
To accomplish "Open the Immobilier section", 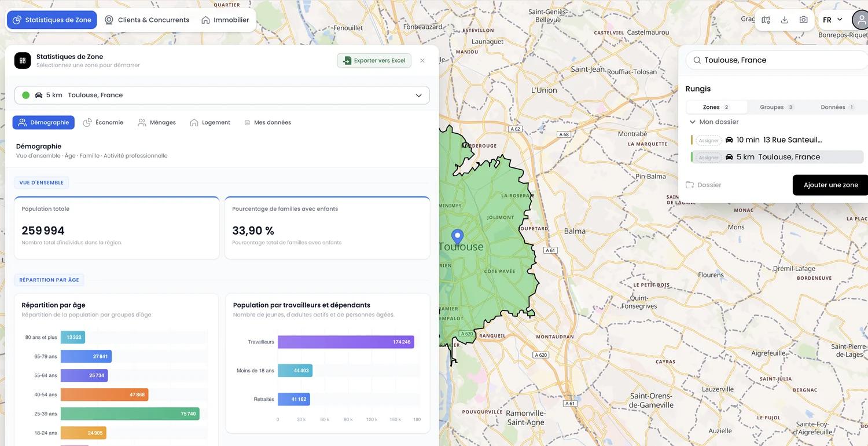I will coord(225,20).
